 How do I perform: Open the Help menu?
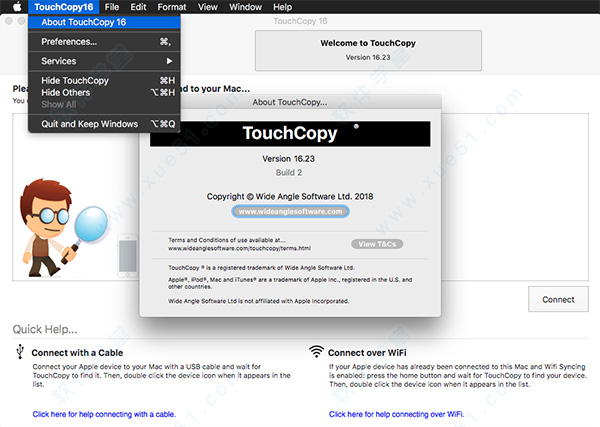pyautogui.click(x=282, y=7)
